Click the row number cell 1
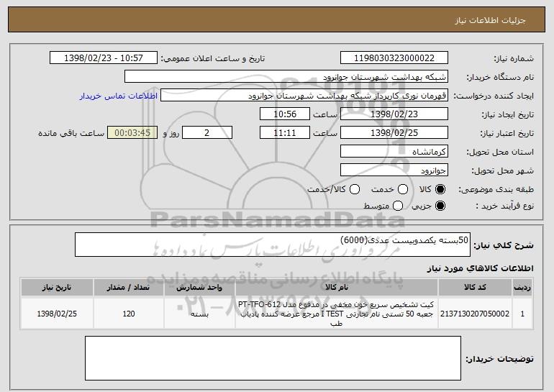The width and height of the screenshot is (554, 392). (x=522, y=314)
